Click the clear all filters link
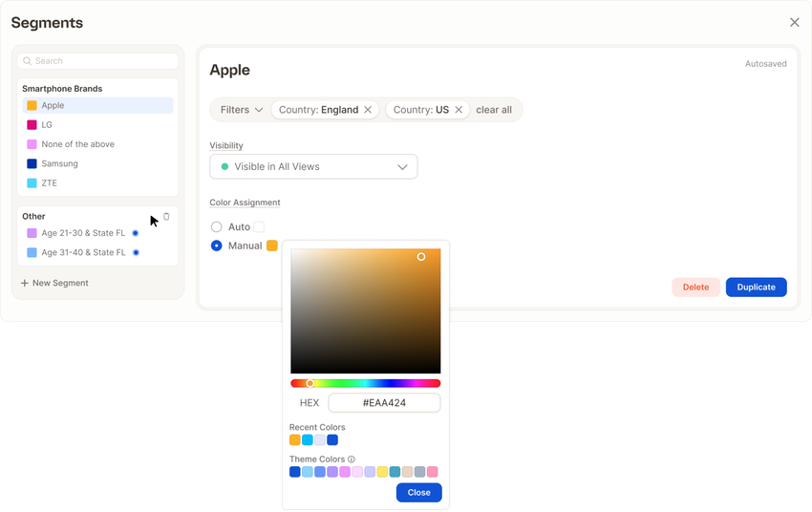This screenshot has width=812, height=512. [494, 110]
